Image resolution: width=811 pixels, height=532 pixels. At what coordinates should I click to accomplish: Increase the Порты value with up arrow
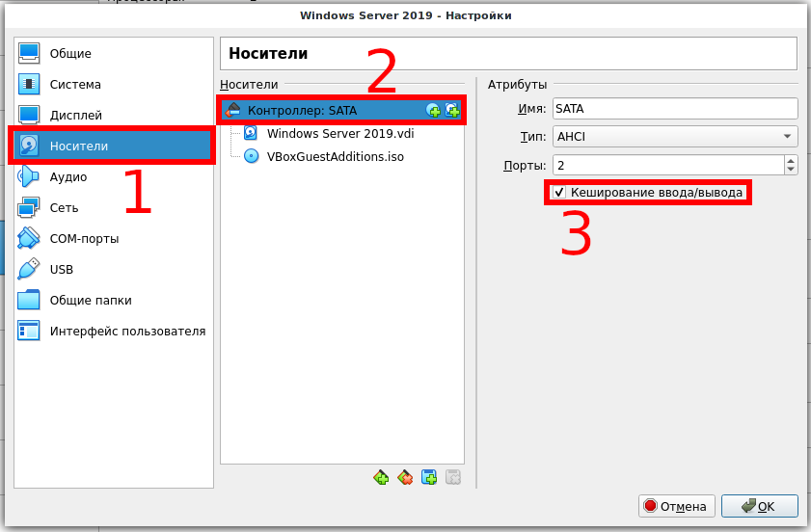pos(792,160)
